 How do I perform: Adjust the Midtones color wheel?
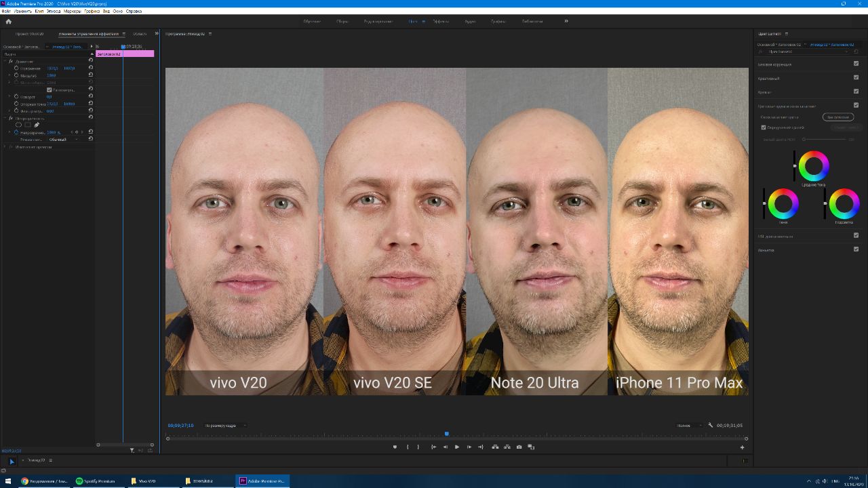814,165
